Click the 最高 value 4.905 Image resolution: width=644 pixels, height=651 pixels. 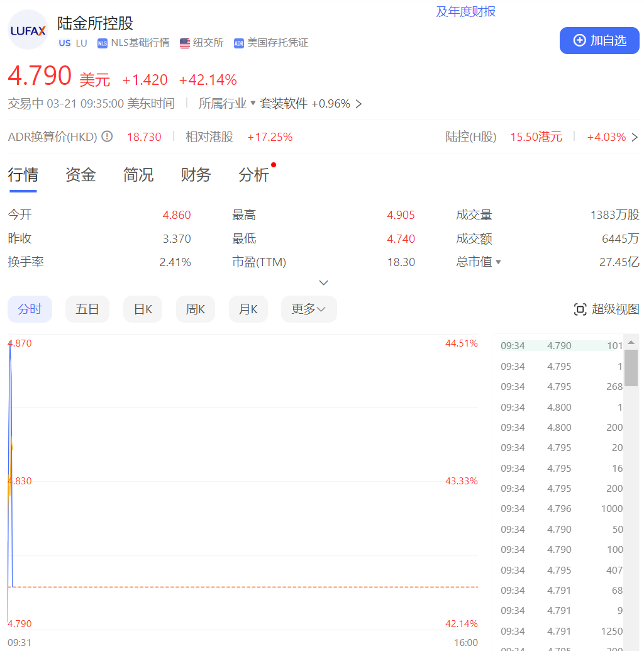[x=401, y=215]
